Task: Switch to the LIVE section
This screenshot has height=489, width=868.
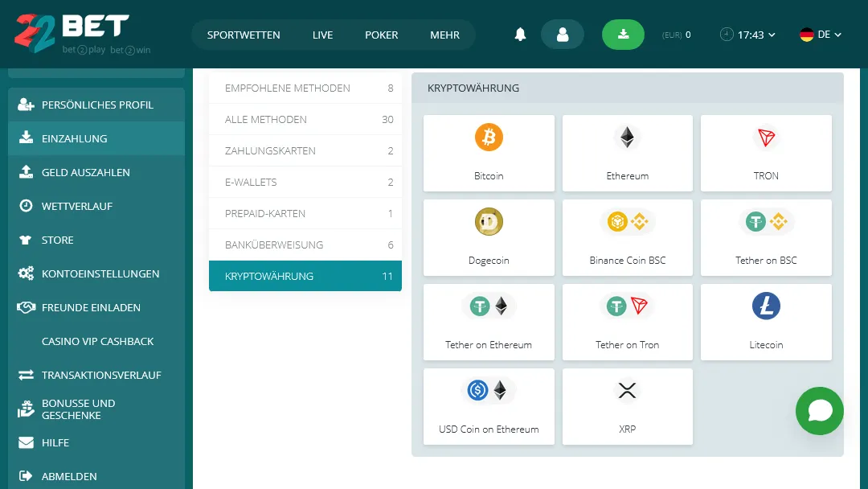Action: 322,35
